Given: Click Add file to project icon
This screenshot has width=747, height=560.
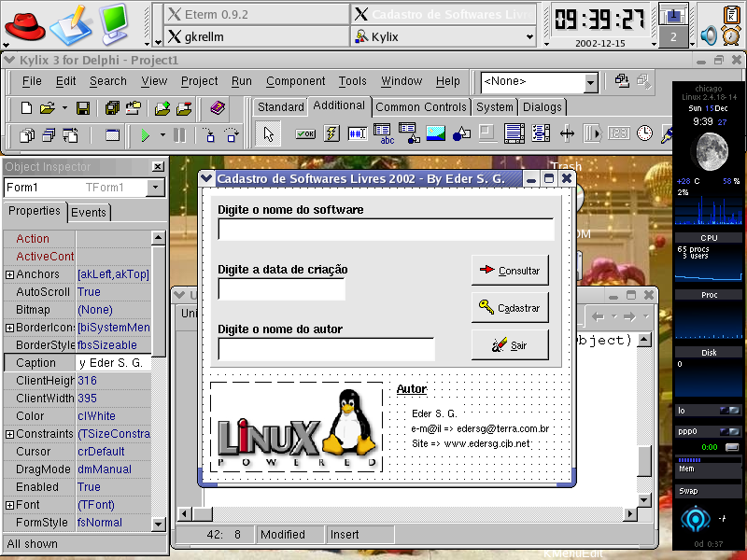Looking at the screenshot, I should click(x=162, y=108).
